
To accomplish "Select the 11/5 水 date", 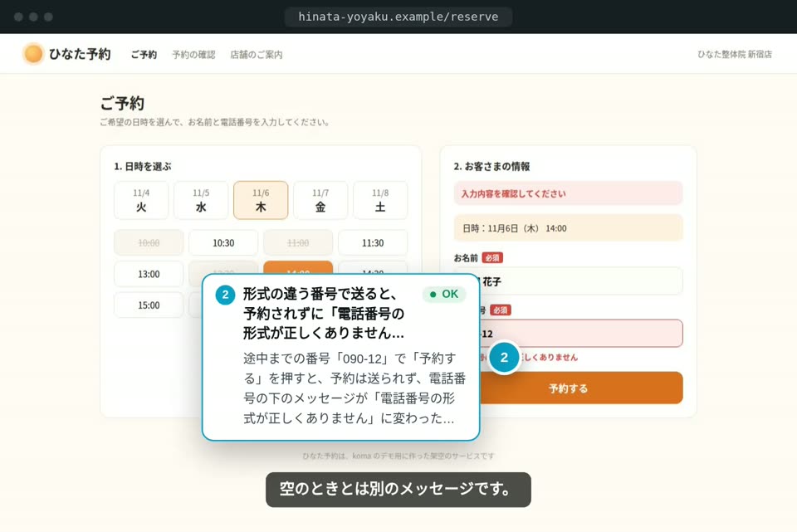I will (201, 200).
